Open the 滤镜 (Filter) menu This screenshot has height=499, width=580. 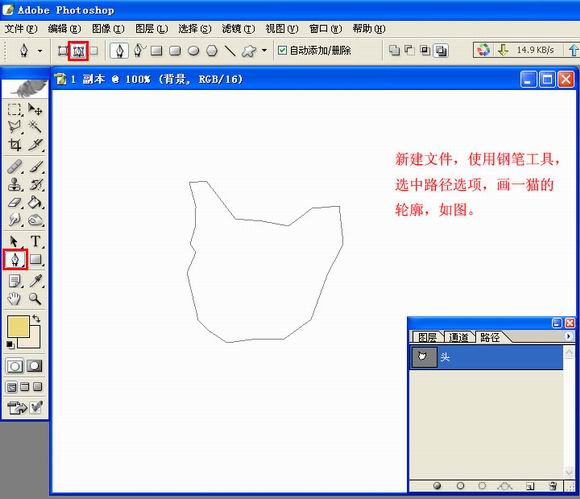tap(239, 29)
